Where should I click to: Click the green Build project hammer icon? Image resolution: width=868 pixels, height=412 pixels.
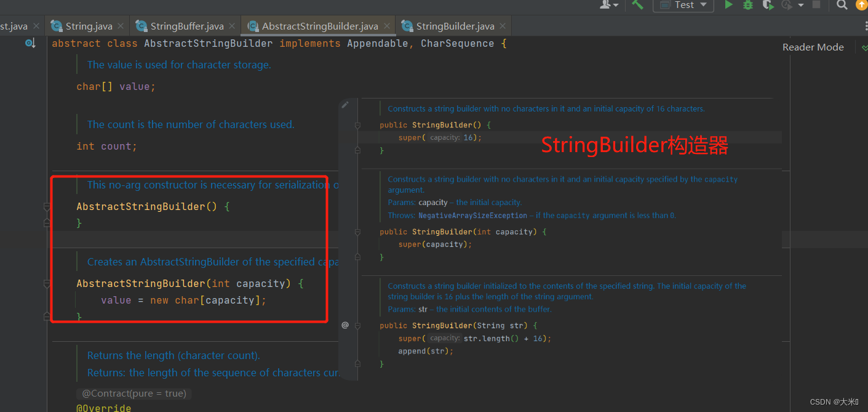tap(637, 5)
